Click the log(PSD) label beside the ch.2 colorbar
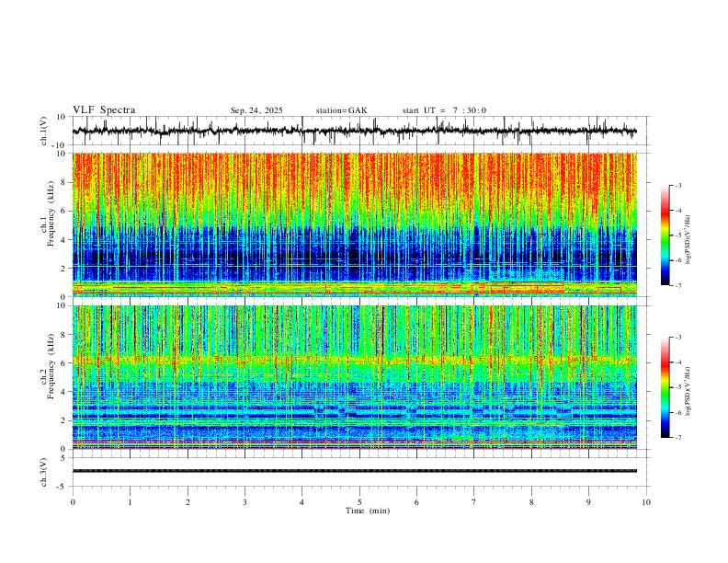 [x=688, y=391]
